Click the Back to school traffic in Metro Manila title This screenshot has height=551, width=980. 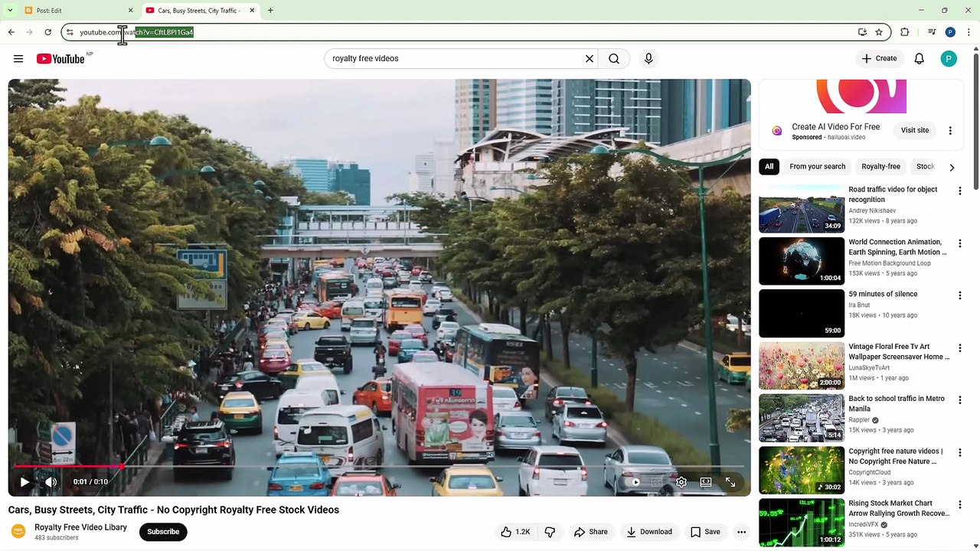(897, 404)
